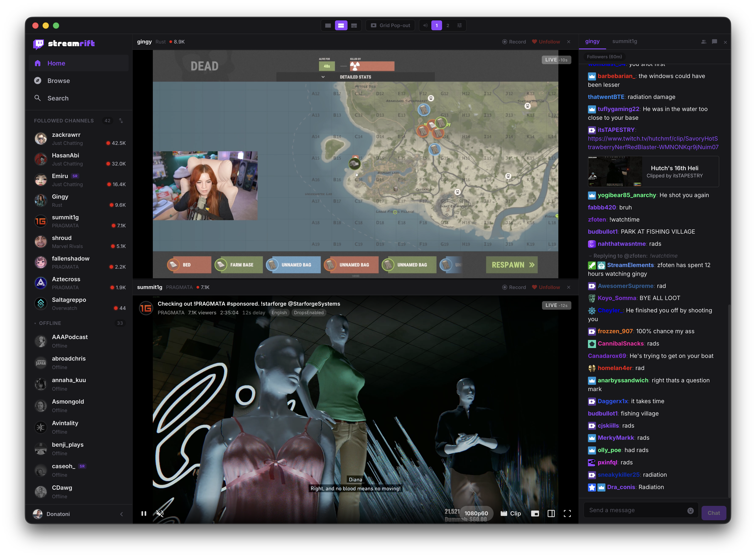Open the audio mixer sliders control

459,25
